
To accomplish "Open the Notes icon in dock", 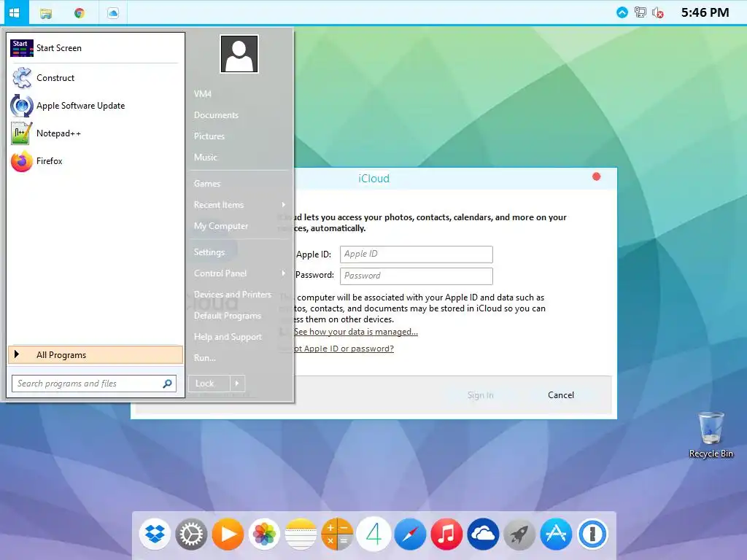I will click(x=301, y=534).
